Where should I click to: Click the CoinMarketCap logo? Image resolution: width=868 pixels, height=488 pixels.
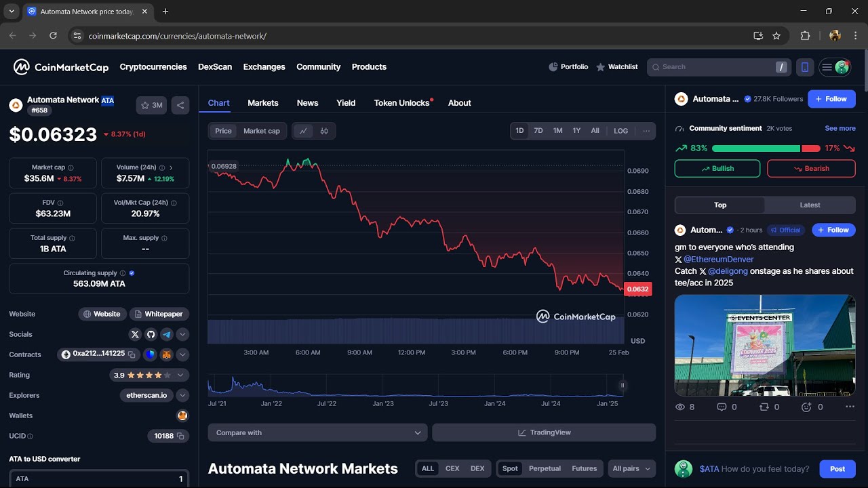tap(61, 67)
